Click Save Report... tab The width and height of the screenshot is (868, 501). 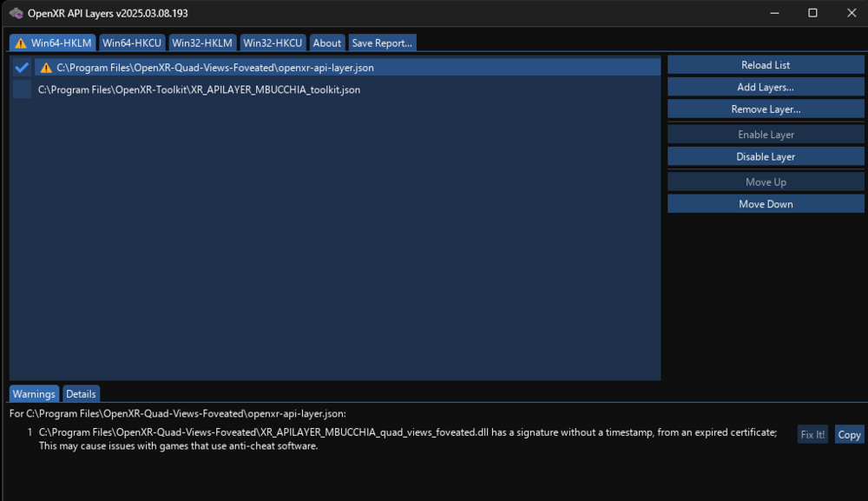pyautogui.click(x=382, y=43)
